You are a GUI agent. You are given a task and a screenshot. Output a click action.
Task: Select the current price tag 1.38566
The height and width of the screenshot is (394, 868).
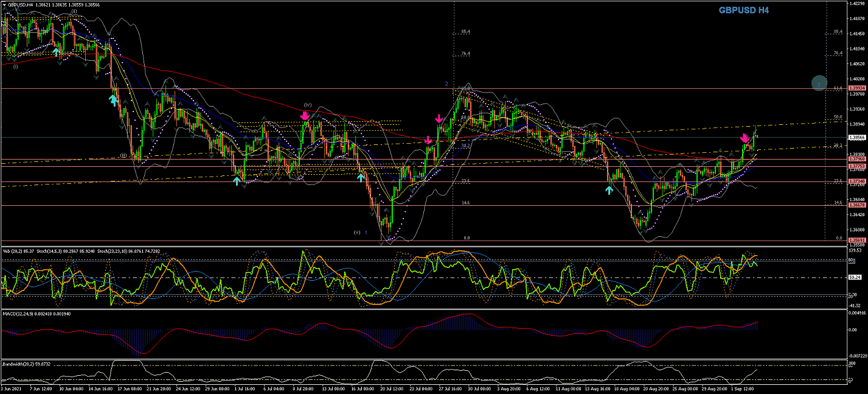[x=857, y=138]
